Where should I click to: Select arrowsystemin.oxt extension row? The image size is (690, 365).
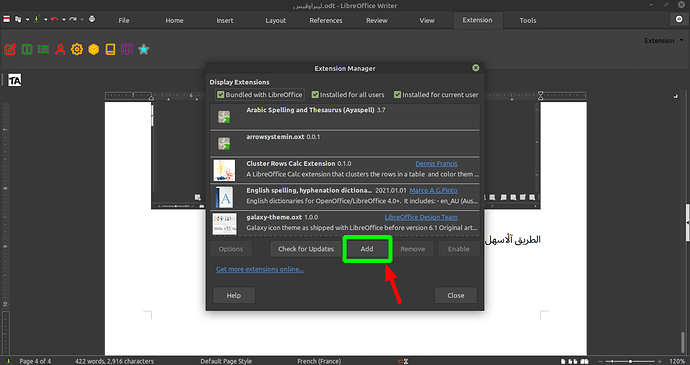(x=345, y=144)
